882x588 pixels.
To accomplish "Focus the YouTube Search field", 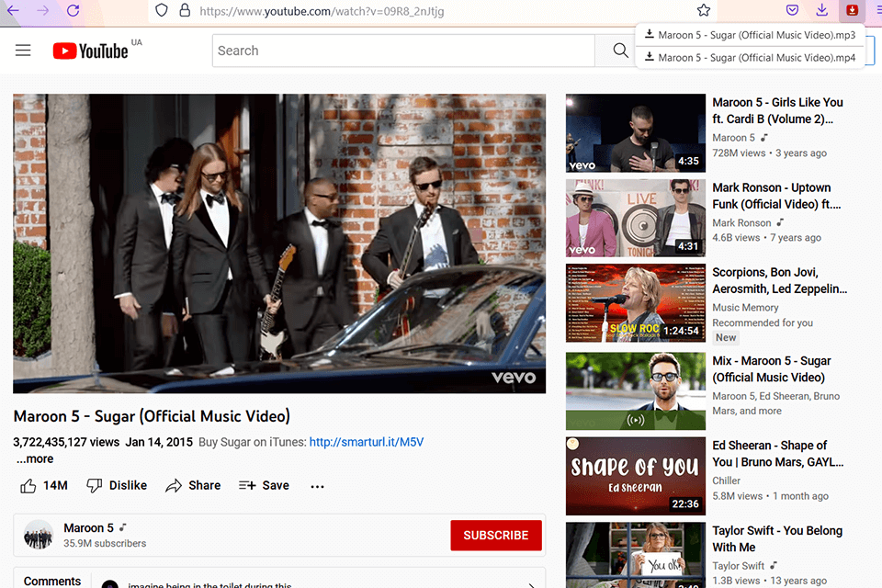I will [x=403, y=51].
